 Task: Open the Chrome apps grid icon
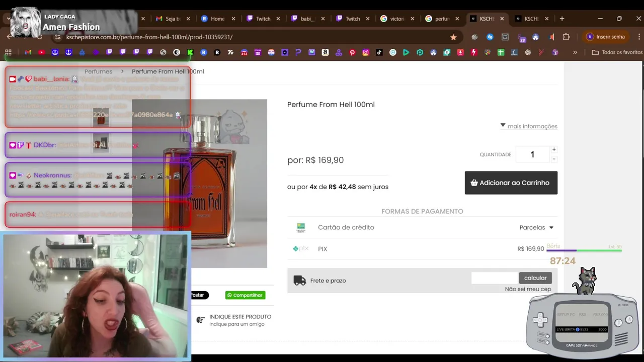8,52
